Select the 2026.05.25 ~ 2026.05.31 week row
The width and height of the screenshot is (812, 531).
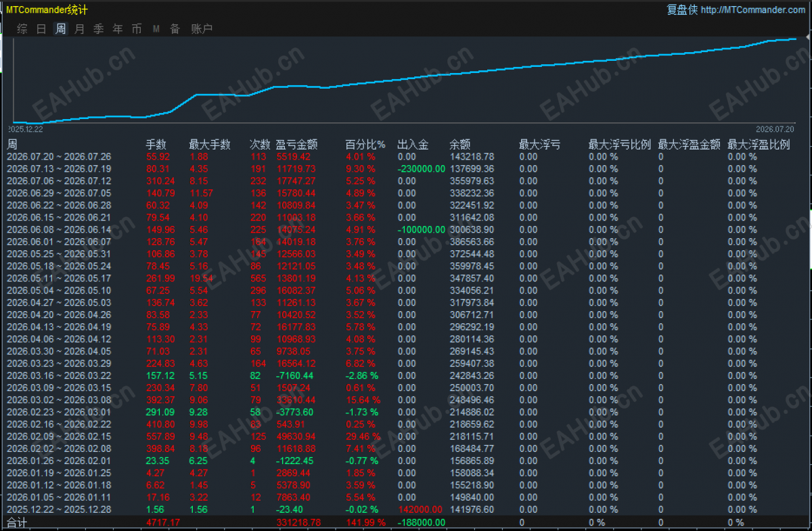[406, 254]
